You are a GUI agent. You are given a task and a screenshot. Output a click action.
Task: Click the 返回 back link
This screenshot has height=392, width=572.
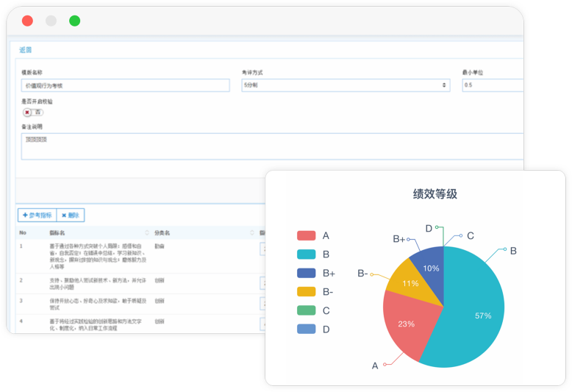[x=26, y=50]
